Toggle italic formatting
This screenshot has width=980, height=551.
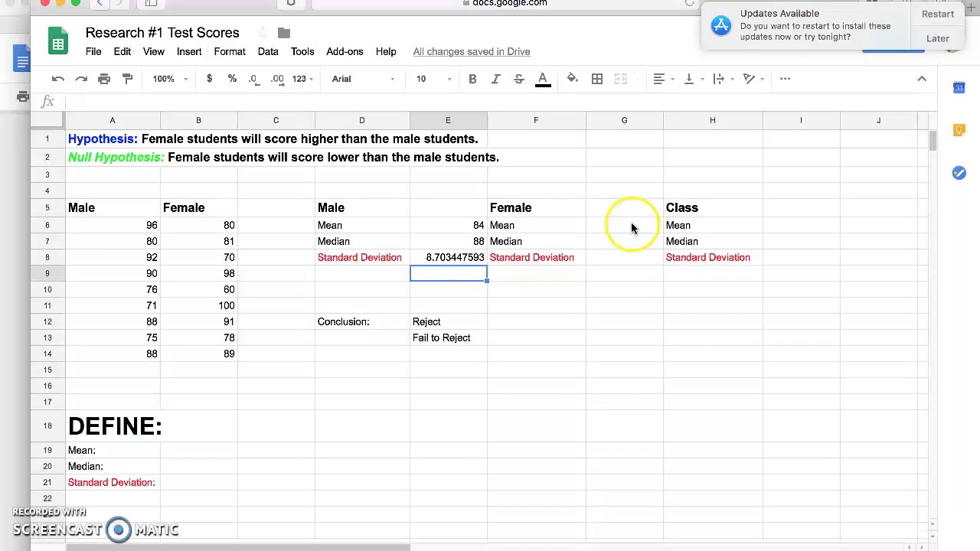[495, 79]
